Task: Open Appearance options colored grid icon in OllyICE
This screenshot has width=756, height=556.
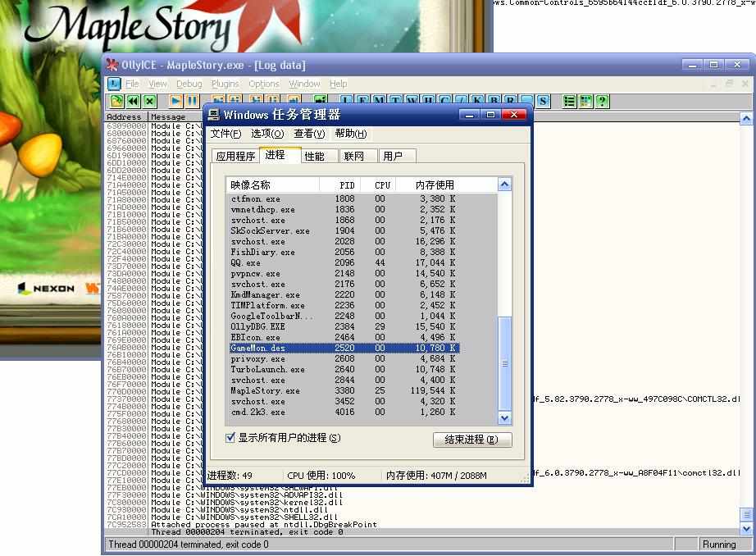Action: pos(585,101)
